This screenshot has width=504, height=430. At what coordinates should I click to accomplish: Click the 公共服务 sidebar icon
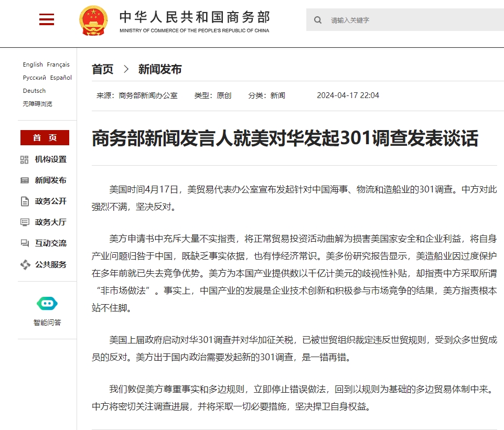pos(25,264)
